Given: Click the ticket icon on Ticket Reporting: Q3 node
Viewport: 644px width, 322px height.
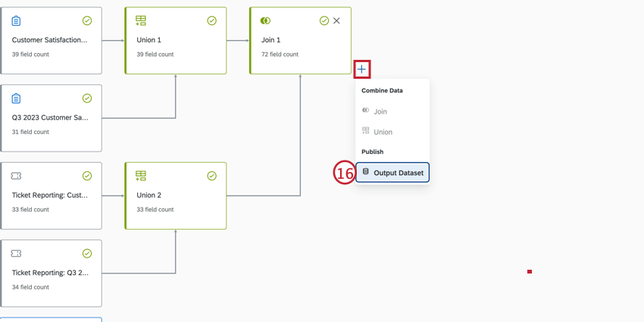Looking at the screenshot, I should [17, 254].
